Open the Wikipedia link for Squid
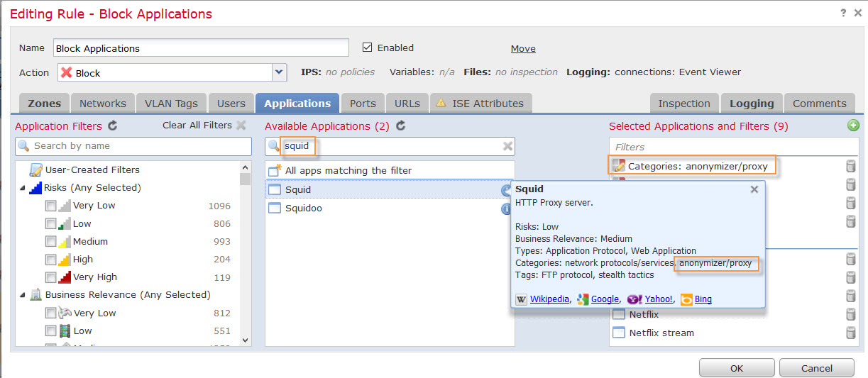The width and height of the screenshot is (868, 378). pos(549,299)
